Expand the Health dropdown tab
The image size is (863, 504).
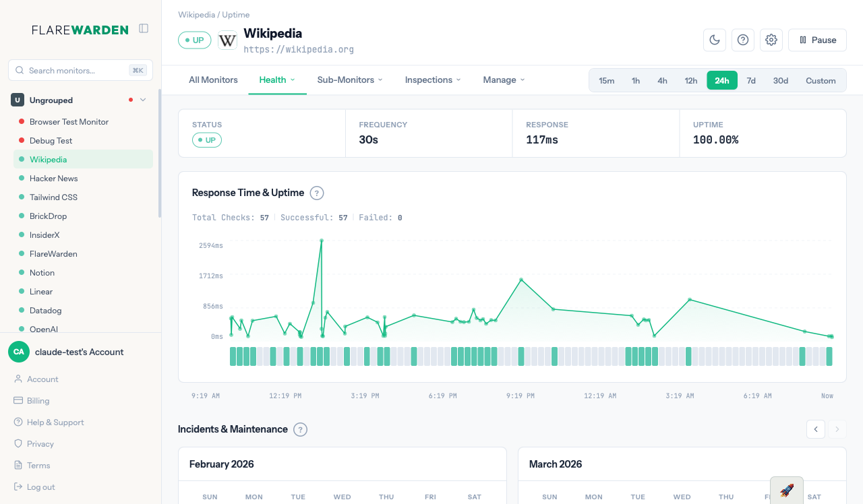[x=277, y=80]
